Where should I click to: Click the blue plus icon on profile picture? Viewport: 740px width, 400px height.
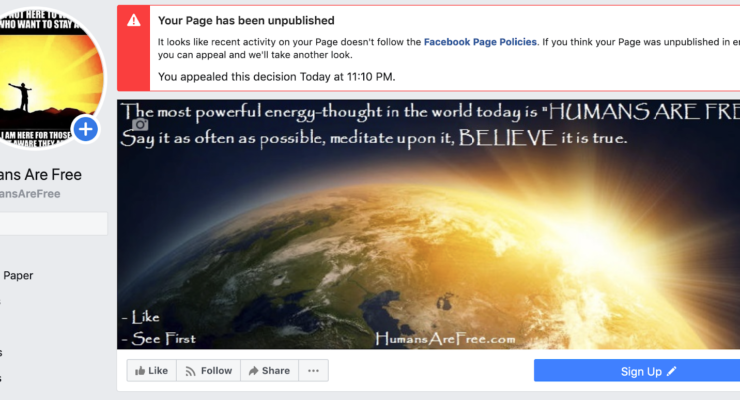85,129
